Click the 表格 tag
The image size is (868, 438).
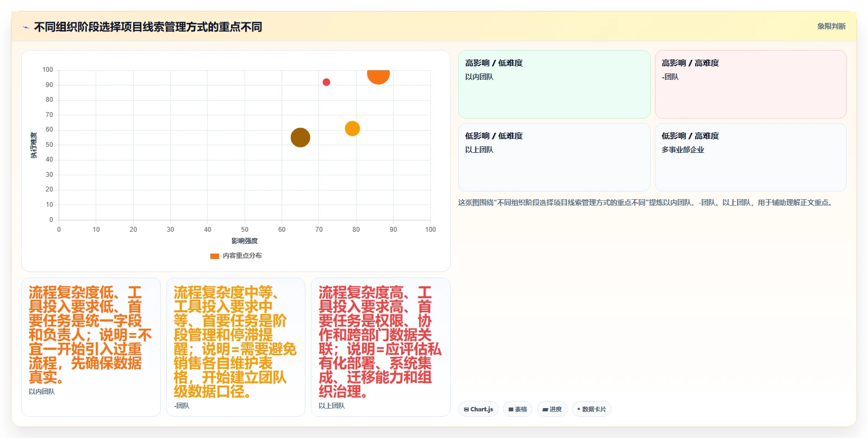coord(517,409)
